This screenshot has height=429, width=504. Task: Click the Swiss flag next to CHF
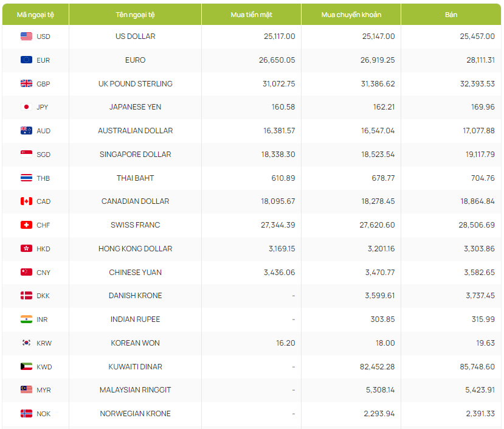pyautogui.click(x=26, y=225)
